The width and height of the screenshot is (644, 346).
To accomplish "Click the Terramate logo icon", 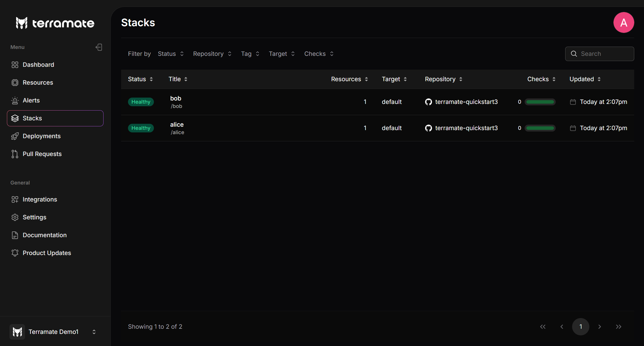I will pos(22,23).
